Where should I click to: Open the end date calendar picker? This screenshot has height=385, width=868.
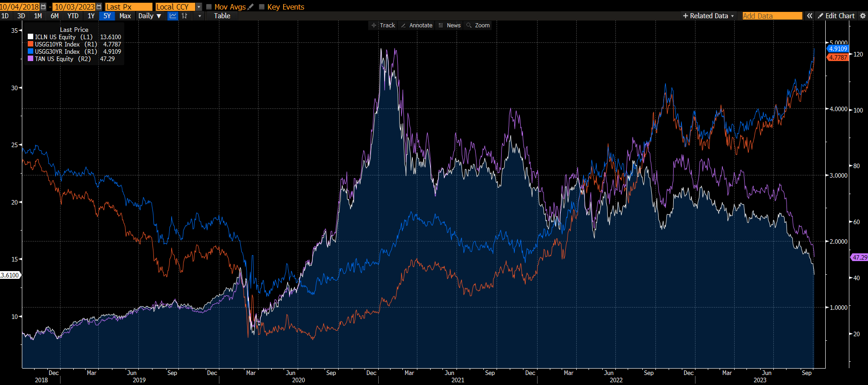coord(99,7)
